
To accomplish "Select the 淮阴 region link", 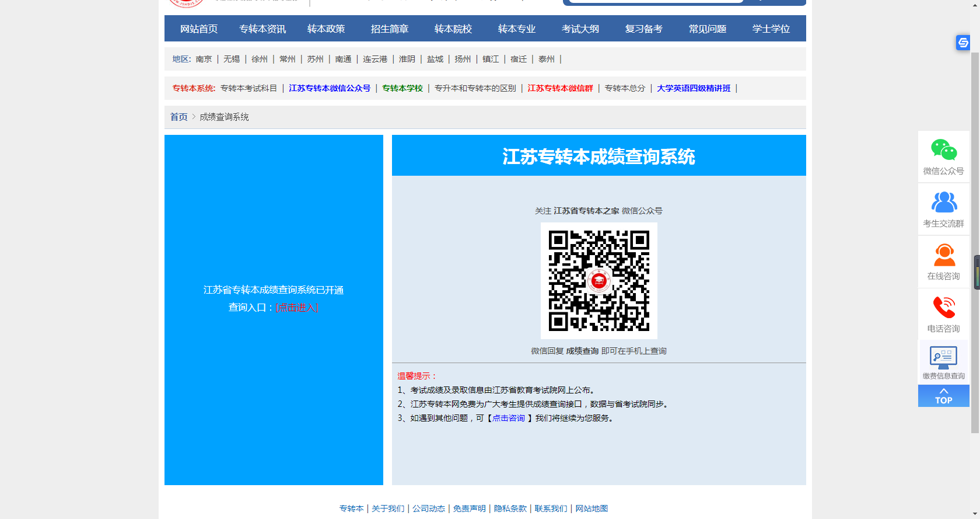I will tap(407, 59).
